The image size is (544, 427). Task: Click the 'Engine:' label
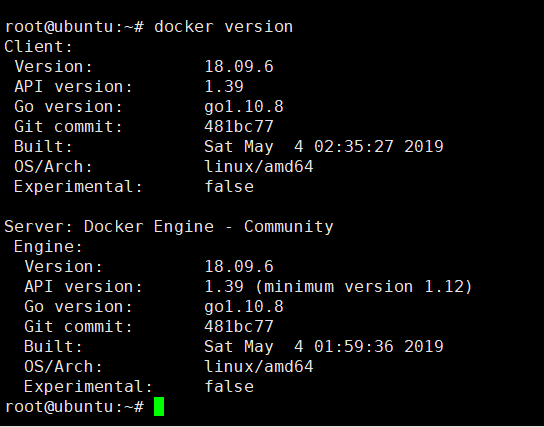(x=48, y=247)
